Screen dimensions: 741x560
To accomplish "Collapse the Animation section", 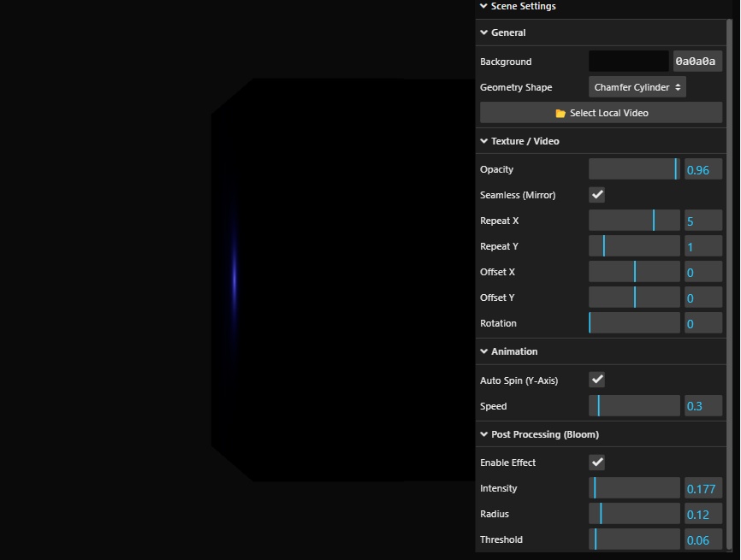I will (x=514, y=351).
